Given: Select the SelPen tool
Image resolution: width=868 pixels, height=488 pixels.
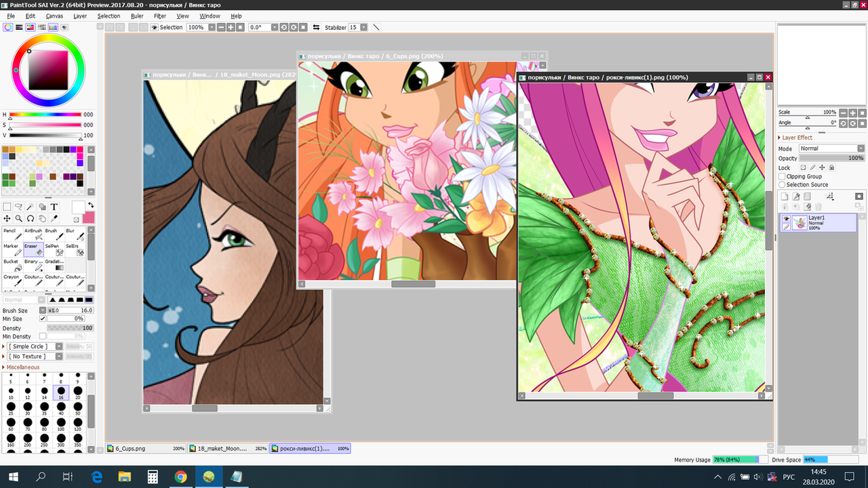Looking at the screenshot, I should (x=54, y=250).
